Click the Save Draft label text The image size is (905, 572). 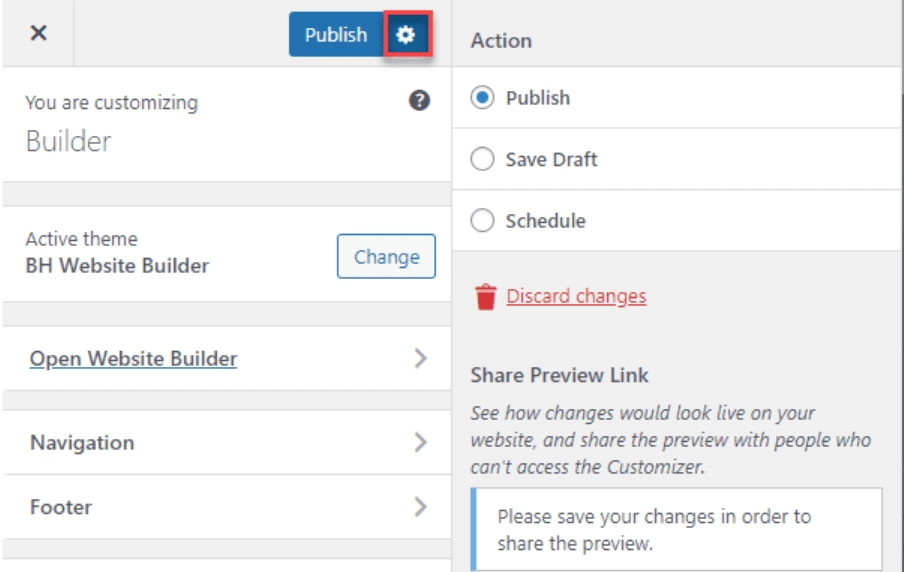tap(551, 159)
